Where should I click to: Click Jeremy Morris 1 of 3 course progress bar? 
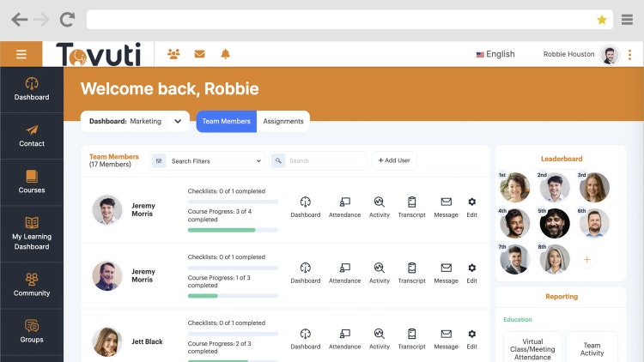click(x=233, y=296)
